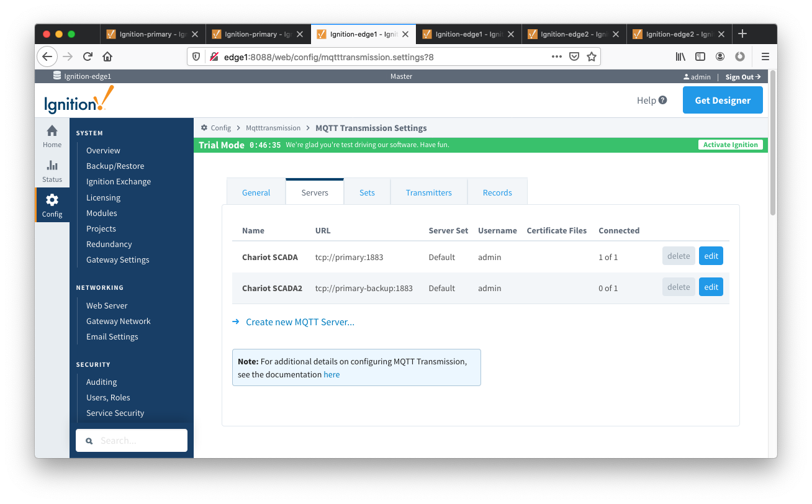Open Ignition Exchange page
The width and height of the screenshot is (812, 504).
(x=119, y=181)
